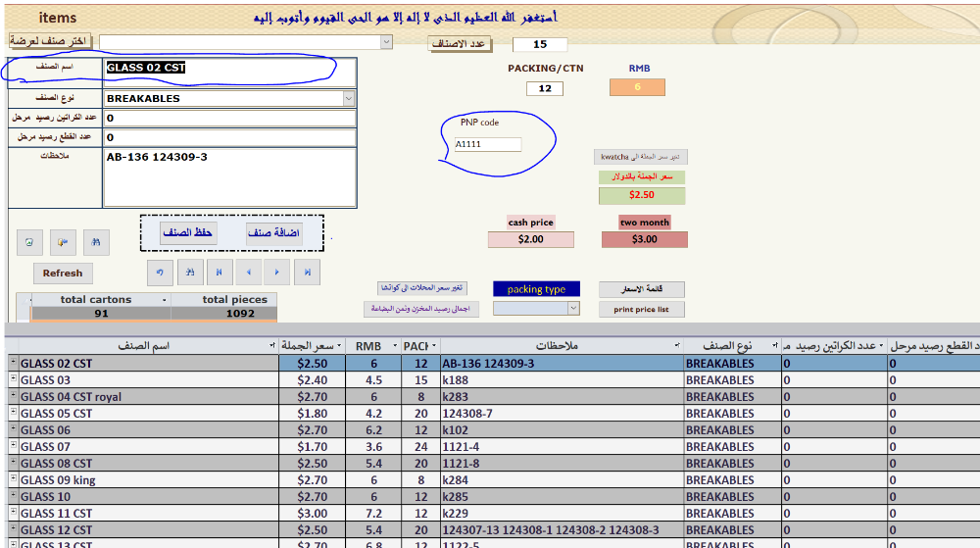The image size is (980, 548).
Task: Click the close-form door icon above Refresh
Action: pos(63,241)
